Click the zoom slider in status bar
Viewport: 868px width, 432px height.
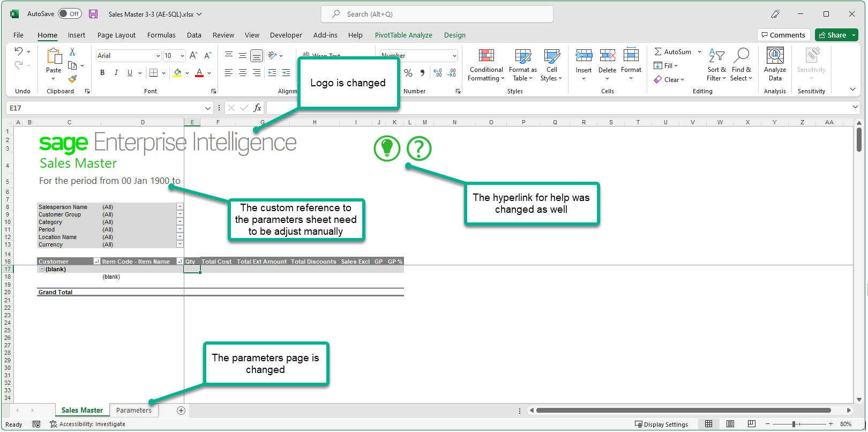click(x=794, y=424)
